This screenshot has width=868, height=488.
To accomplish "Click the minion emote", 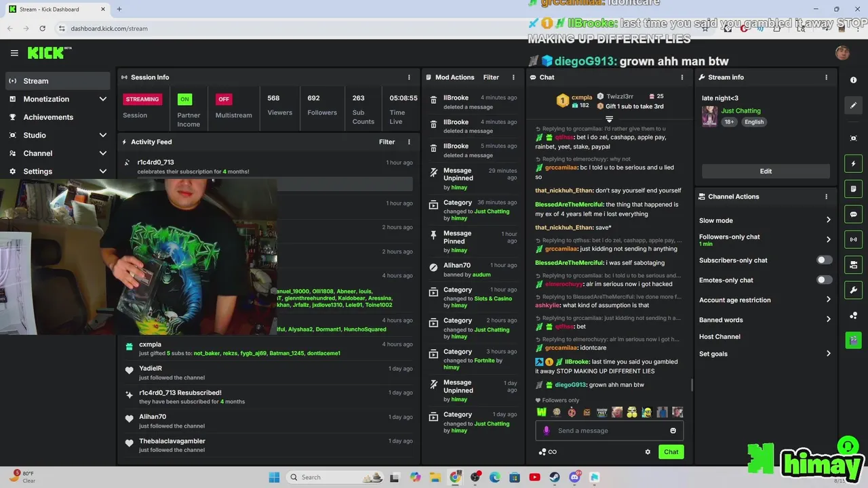I will click(647, 412).
